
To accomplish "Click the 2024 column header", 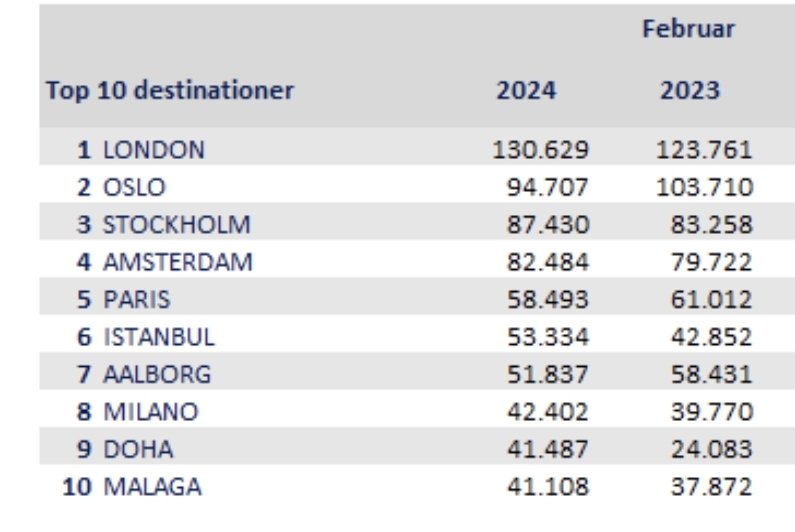I will pos(526,91).
